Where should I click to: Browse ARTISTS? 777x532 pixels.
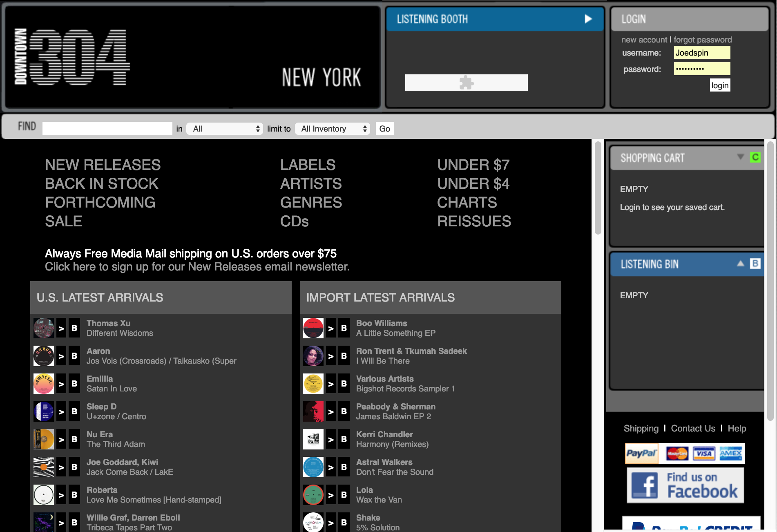pos(311,184)
